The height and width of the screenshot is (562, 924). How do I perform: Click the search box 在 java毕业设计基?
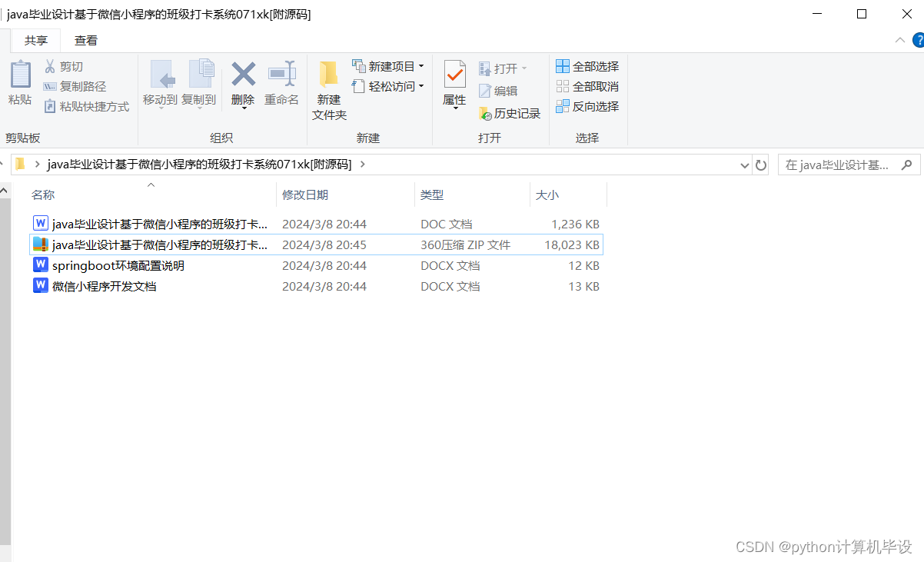pos(849,165)
